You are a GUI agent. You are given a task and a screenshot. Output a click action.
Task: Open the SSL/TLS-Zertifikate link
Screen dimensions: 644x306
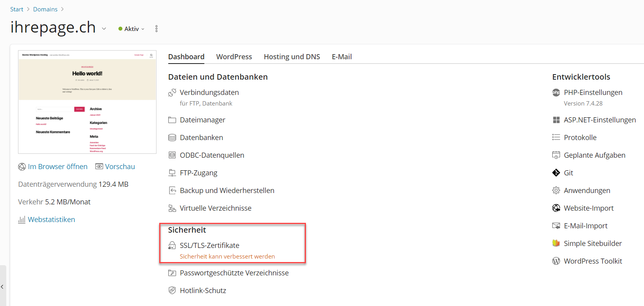coord(209,245)
